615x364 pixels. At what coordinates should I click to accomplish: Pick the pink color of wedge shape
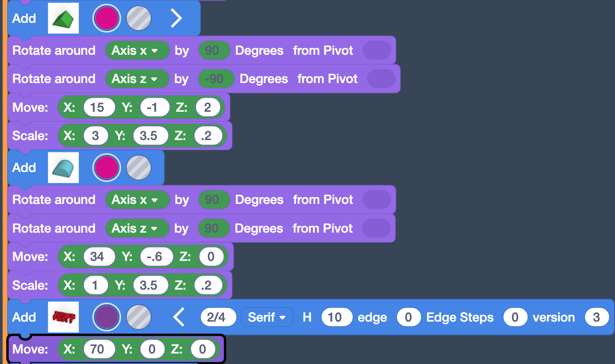(x=106, y=18)
